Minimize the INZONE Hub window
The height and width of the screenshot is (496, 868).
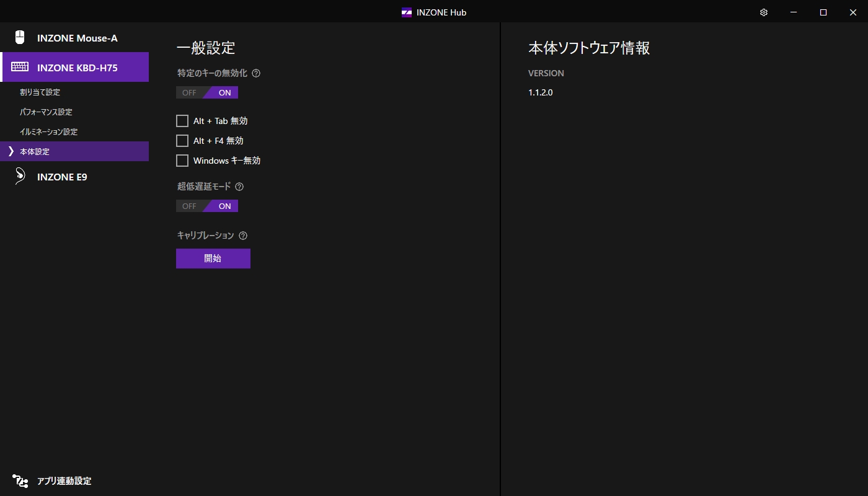794,12
